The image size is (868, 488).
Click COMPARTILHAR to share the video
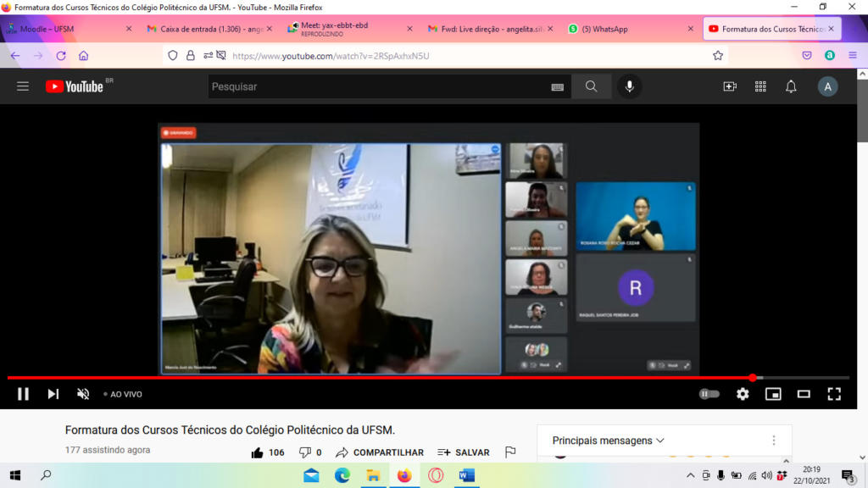click(x=380, y=452)
